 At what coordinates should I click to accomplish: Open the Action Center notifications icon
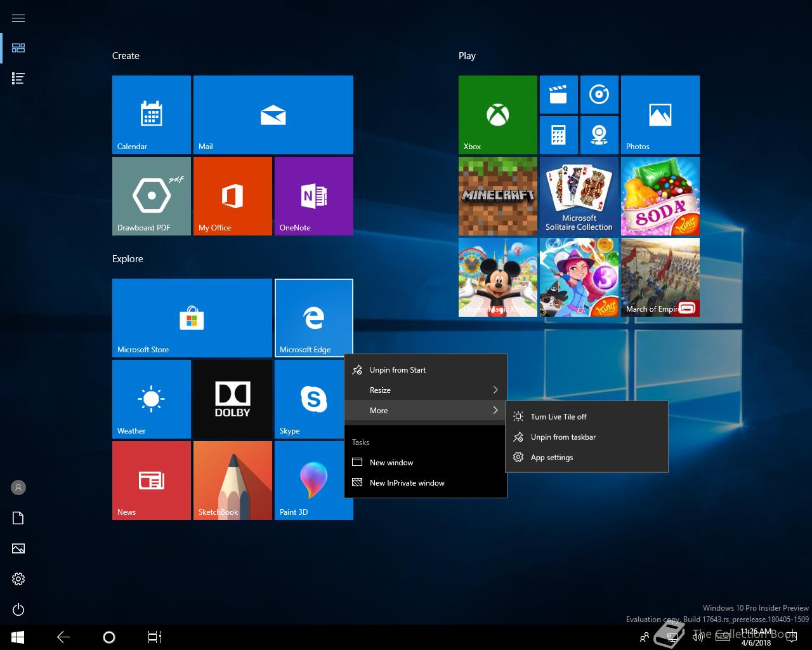(792, 637)
